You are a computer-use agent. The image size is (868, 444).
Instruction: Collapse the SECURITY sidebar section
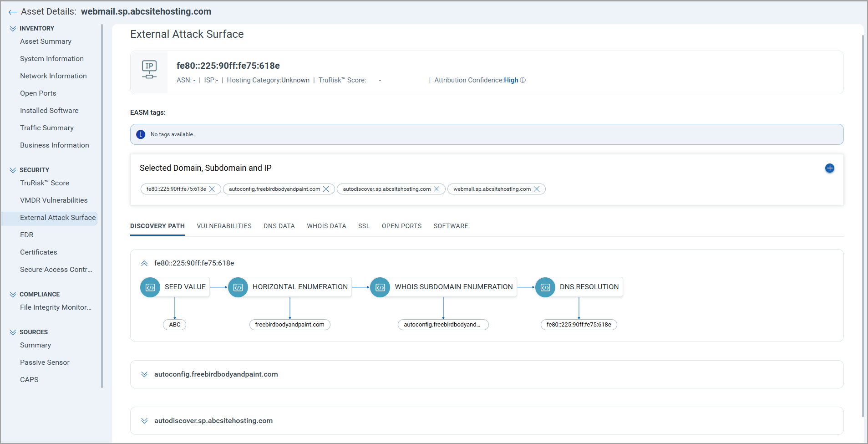(13, 170)
